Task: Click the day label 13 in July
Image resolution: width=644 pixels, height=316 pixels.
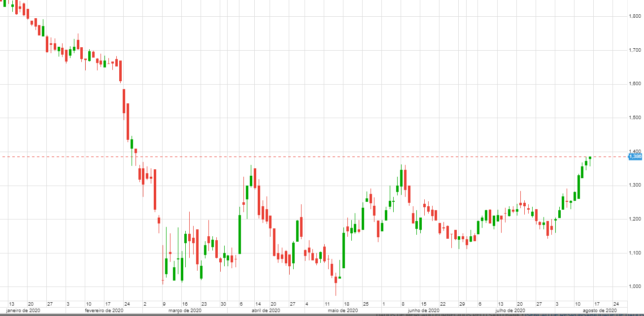Action: [500, 304]
